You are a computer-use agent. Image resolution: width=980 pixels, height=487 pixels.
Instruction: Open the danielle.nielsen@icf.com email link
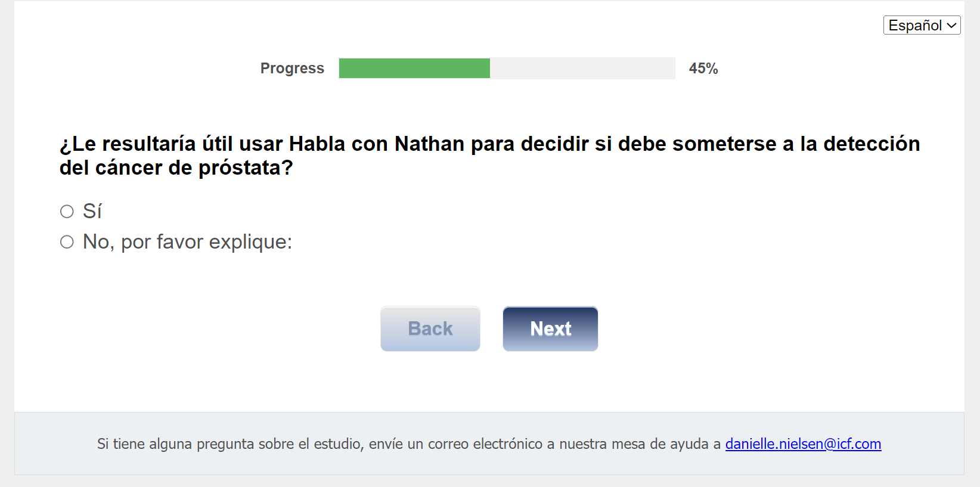click(x=803, y=444)
